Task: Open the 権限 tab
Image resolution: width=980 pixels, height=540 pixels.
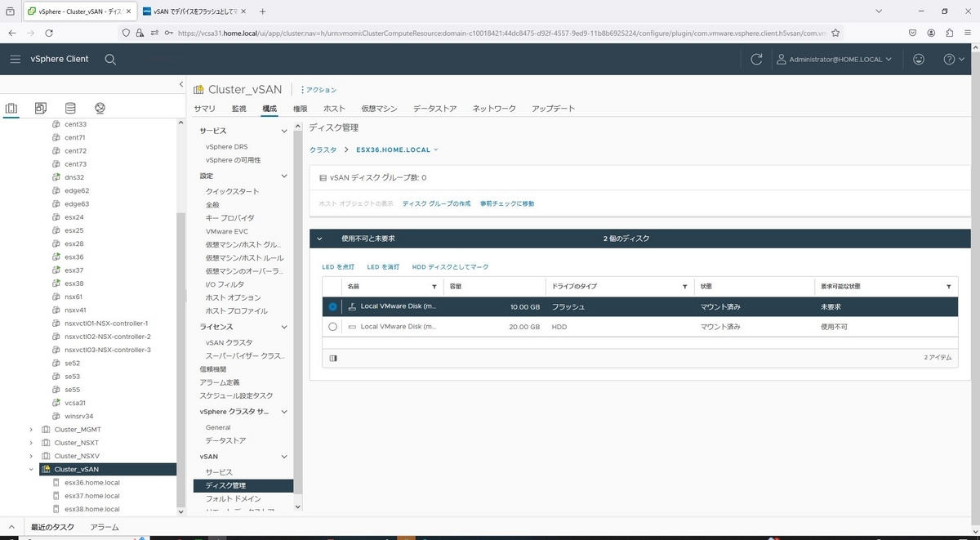Action: 301,109
